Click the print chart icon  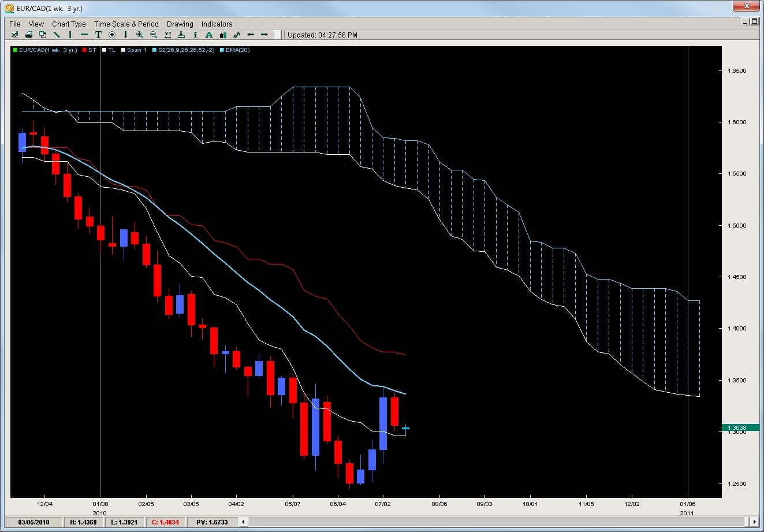click(29, 35)
